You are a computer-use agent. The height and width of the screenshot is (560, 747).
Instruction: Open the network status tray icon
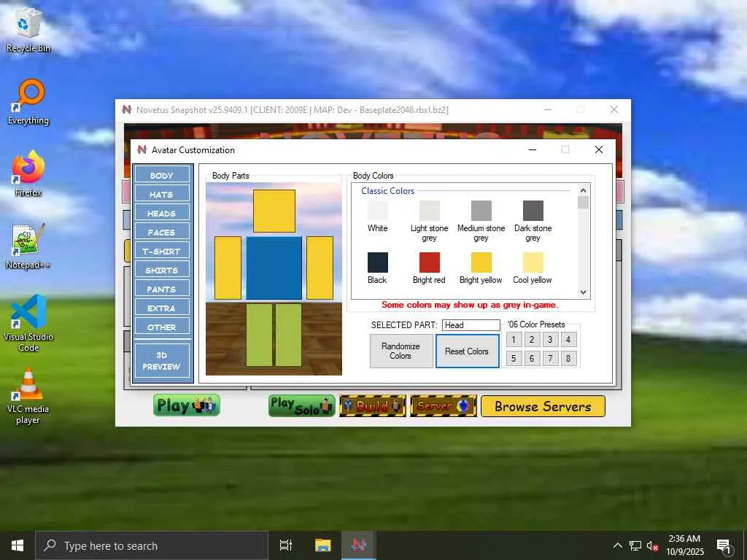pos(635,545)
